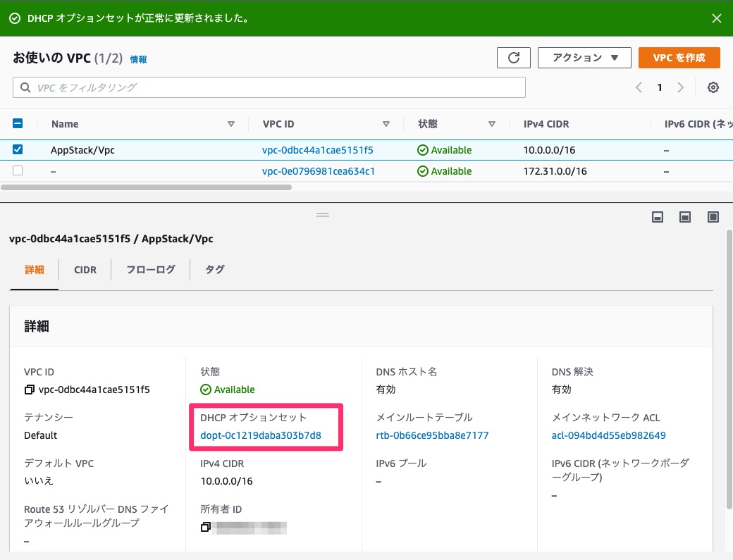Open the table preferences gear icon

tap(713, 87)
